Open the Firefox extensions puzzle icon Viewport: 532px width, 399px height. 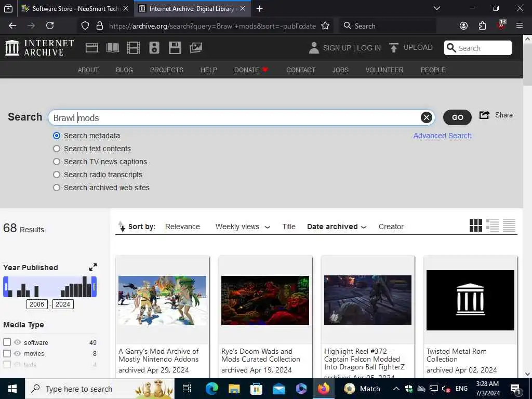(x=482, y=26)
